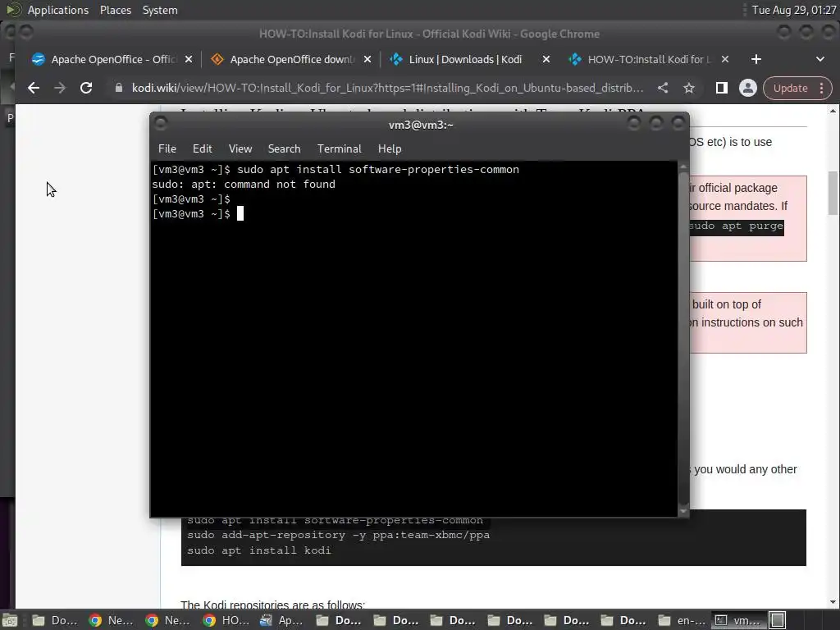Expand Chrome tab search dropdown
The image size is (840, 630).
(820, 59)
